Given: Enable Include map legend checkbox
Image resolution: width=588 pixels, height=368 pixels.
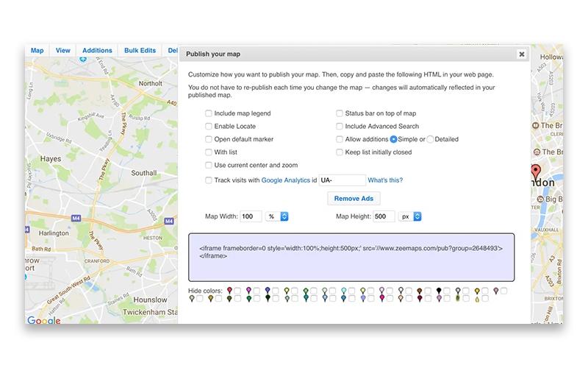Looking at the screenshot, I should (x=209, y=113).
